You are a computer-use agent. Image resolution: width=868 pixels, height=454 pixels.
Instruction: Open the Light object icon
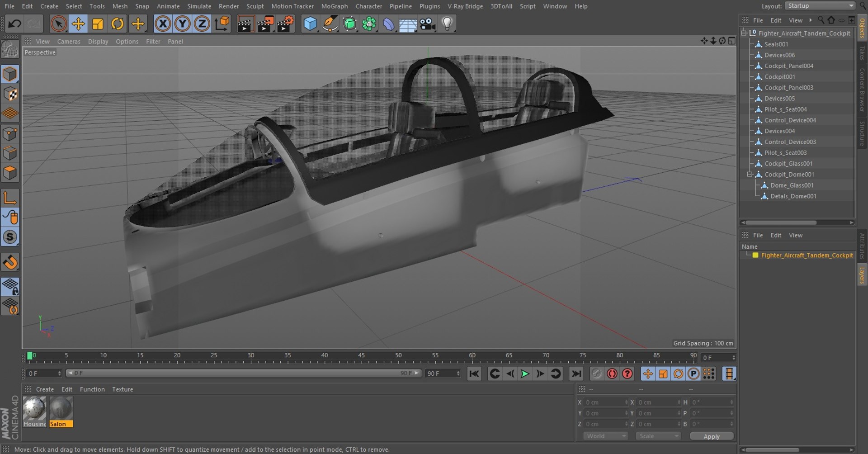coord(447,24)
